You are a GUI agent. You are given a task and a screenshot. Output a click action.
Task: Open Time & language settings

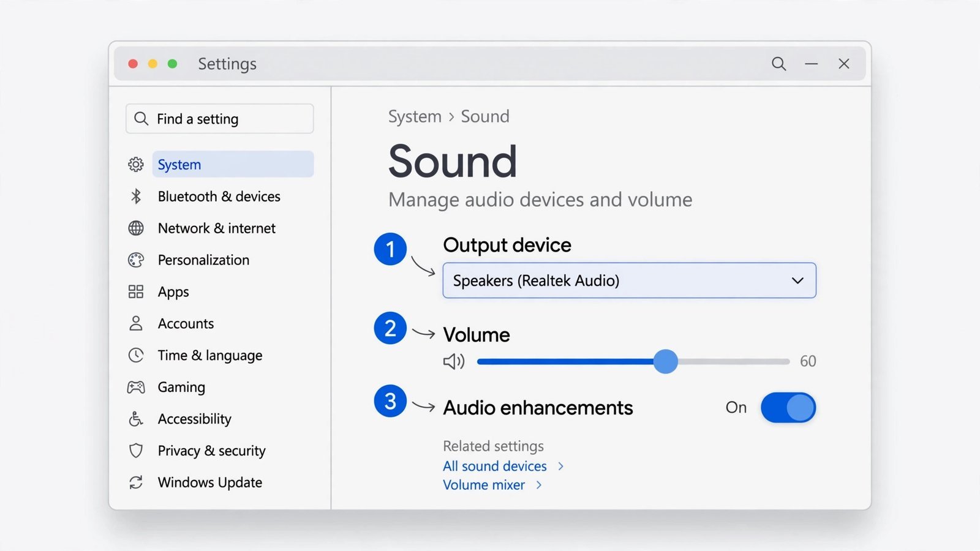coord(209,355)
